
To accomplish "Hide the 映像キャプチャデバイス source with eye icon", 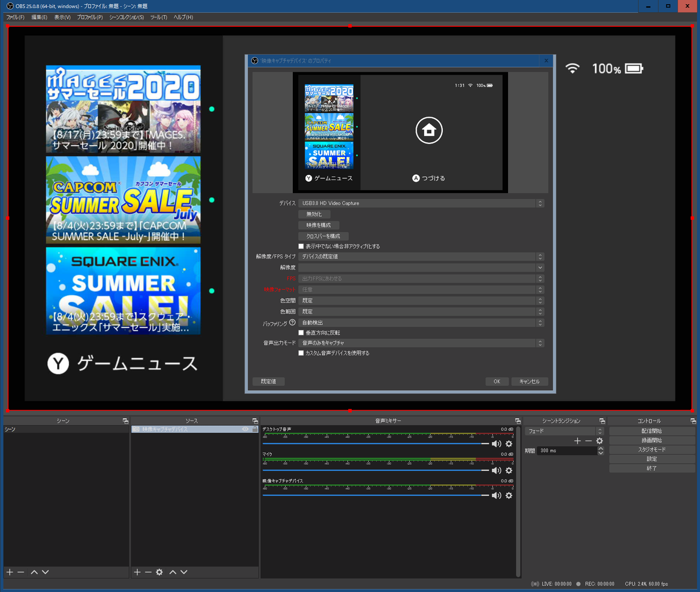I will pyautogui.click(x=246, y=429).
